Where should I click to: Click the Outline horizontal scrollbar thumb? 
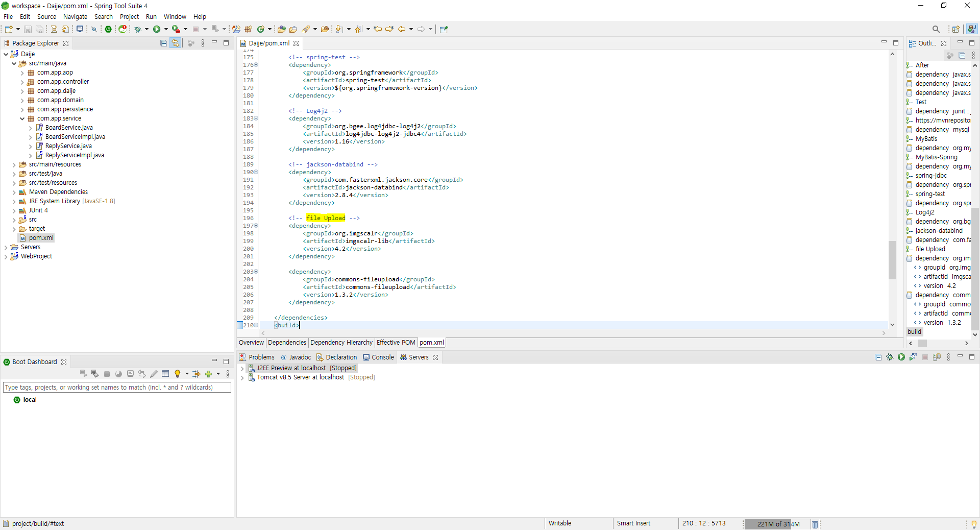(922, 344)
